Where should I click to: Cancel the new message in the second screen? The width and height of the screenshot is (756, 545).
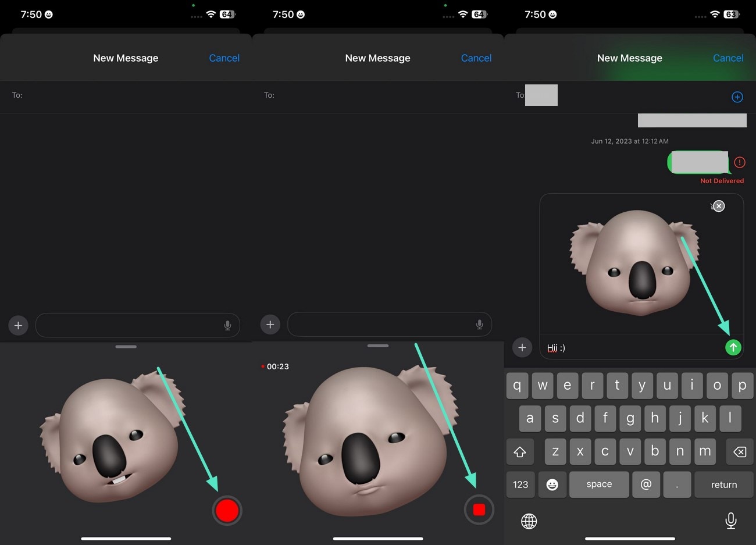point(476,58)
